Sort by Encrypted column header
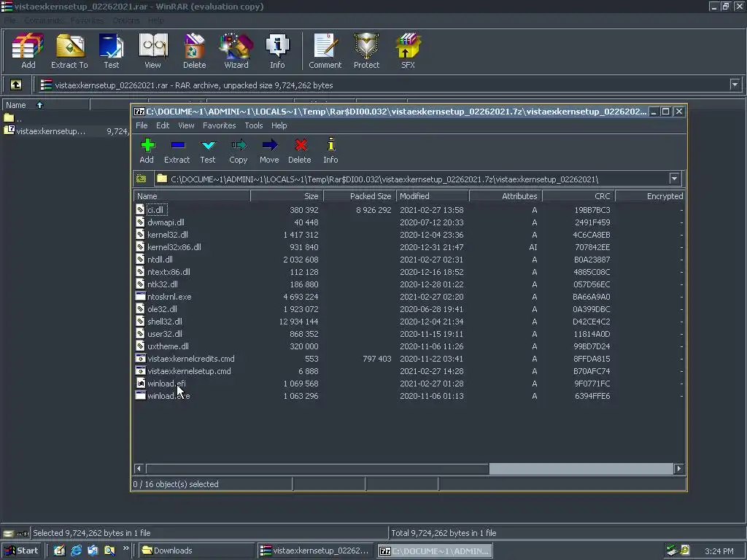 (x=650, y=195)
